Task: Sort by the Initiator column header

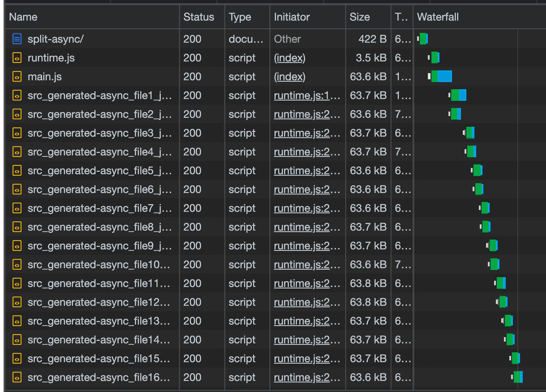Action: [x=308, y=17]
